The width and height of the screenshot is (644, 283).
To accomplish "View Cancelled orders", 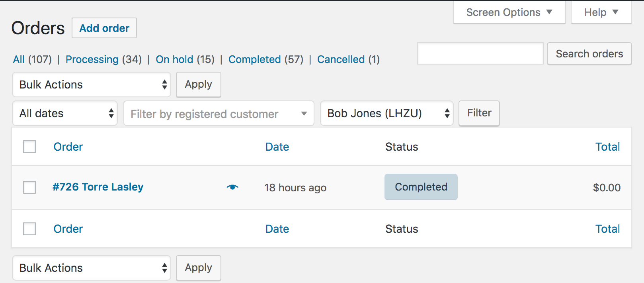I will 341,59.
